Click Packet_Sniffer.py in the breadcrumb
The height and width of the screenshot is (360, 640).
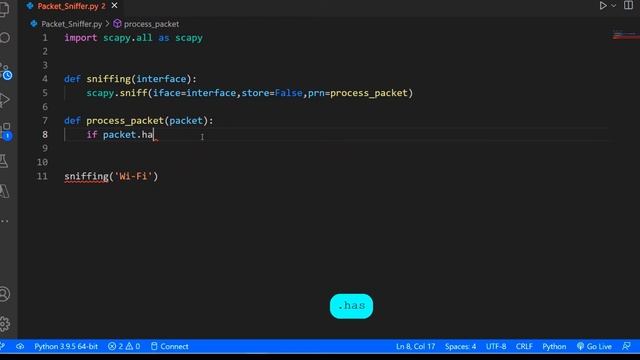pyautogui.click(x=71, y=24)
